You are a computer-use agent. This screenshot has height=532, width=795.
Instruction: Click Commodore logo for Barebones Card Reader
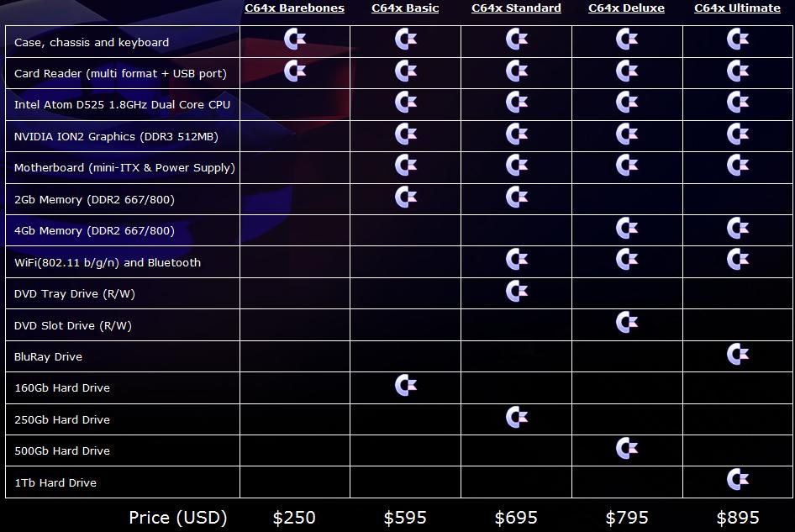pyautogui.click(x=295, y=71)
